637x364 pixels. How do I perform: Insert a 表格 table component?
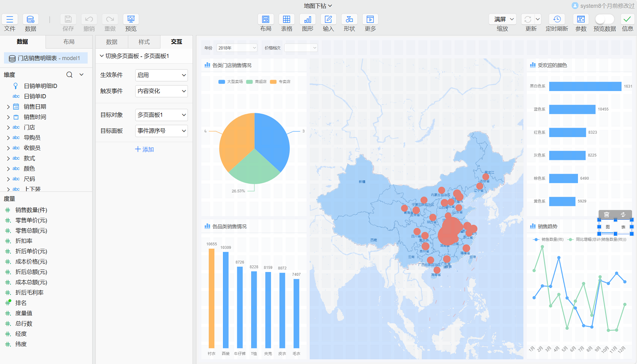point(287,19)
